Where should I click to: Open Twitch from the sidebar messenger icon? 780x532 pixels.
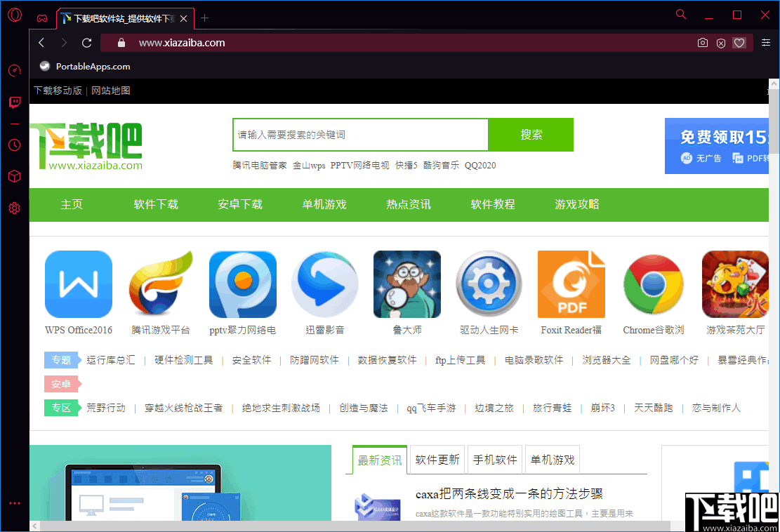pos(14,102)
